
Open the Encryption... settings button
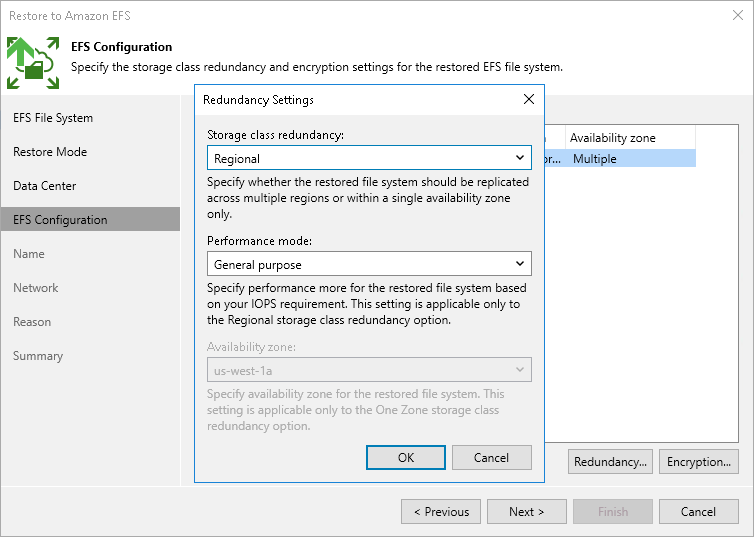tap(698, 462)
